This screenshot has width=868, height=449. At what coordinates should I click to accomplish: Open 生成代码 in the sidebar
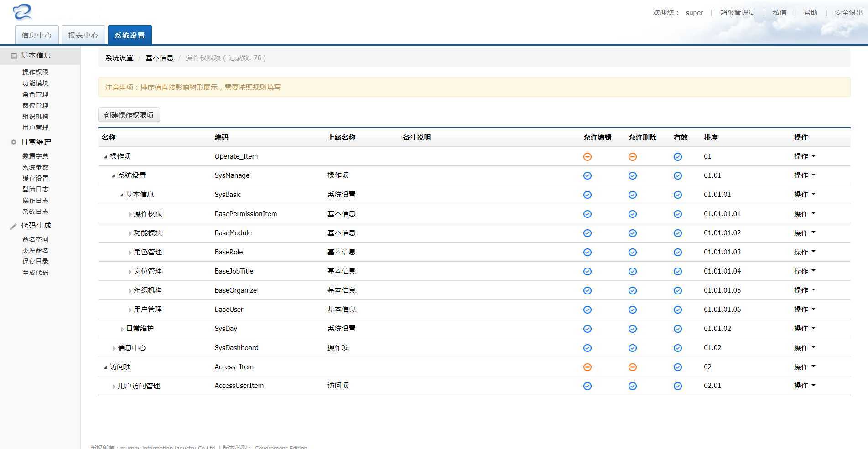click(35, 273)
